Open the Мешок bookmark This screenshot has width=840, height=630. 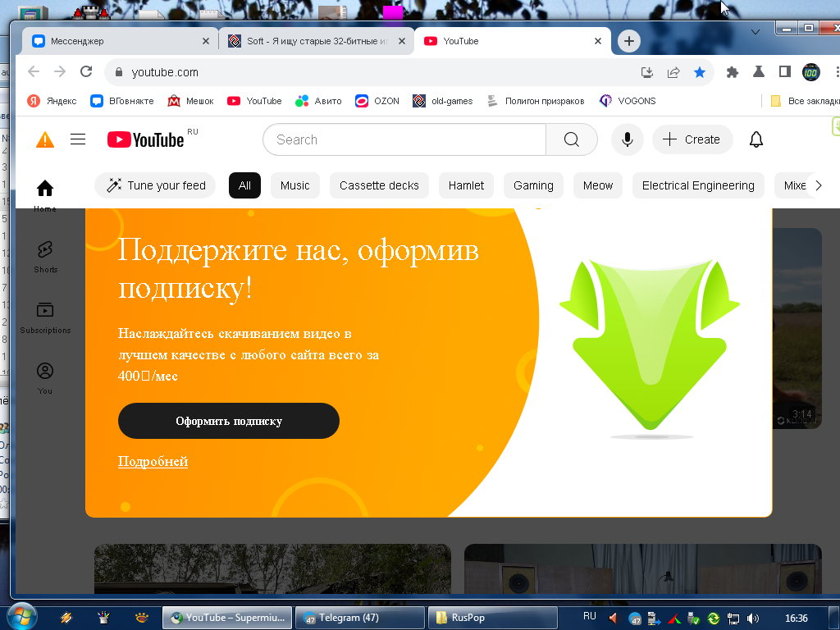(x=190, y=101)
